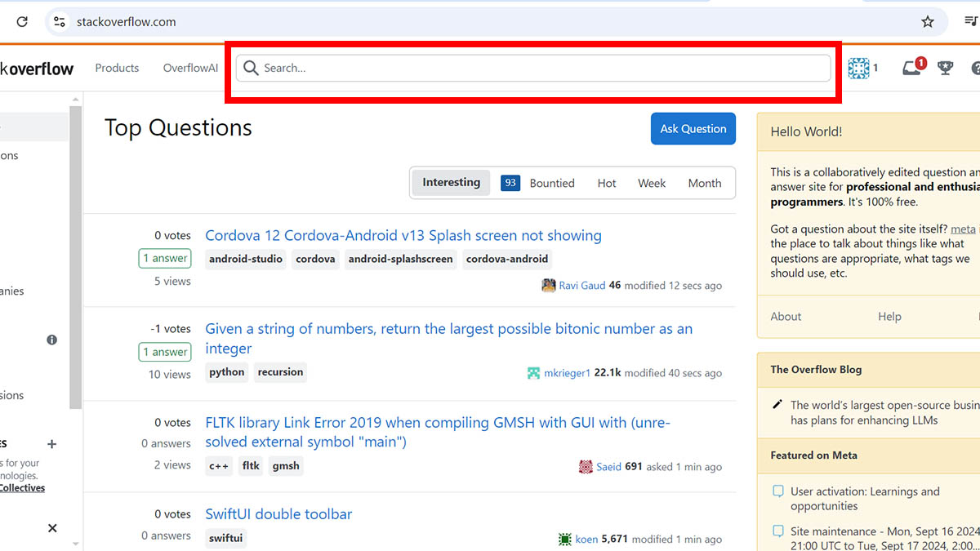
Task: Open the Cordova 12 splash screen question
Action: pyautogui.click(x=403, y=236)
